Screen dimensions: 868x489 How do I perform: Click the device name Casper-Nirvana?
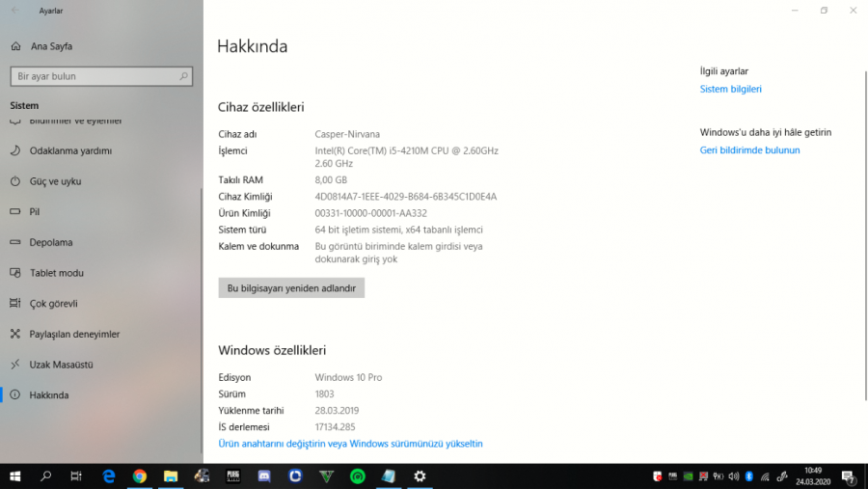pos(347,134)
